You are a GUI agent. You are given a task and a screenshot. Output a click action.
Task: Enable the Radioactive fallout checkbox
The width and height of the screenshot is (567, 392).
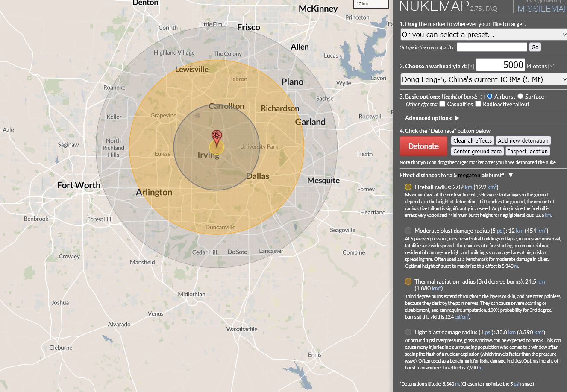(x=478, y=104)
